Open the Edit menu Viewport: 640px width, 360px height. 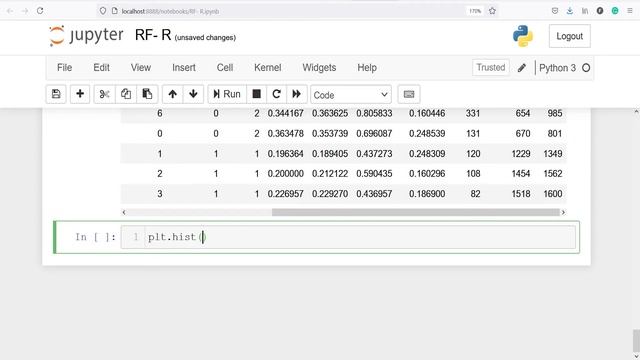coord(101,68)
